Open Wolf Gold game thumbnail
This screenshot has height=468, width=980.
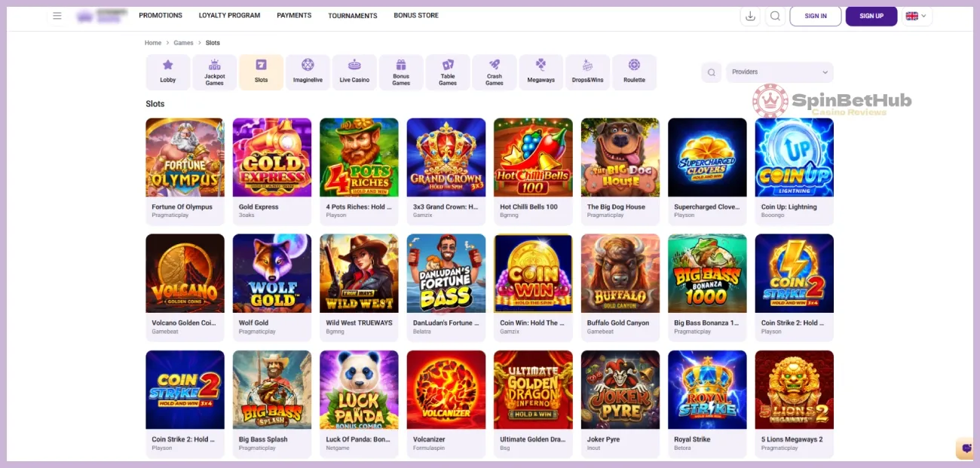pos(272,274)
